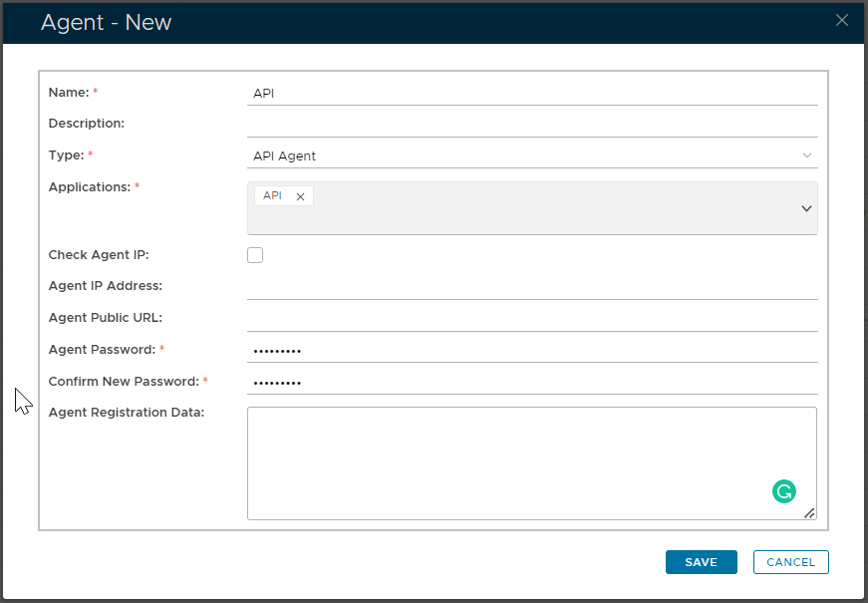Open the Applications list arrow
The width and height of the screenshot is (868, 603).
click(806, 208)
